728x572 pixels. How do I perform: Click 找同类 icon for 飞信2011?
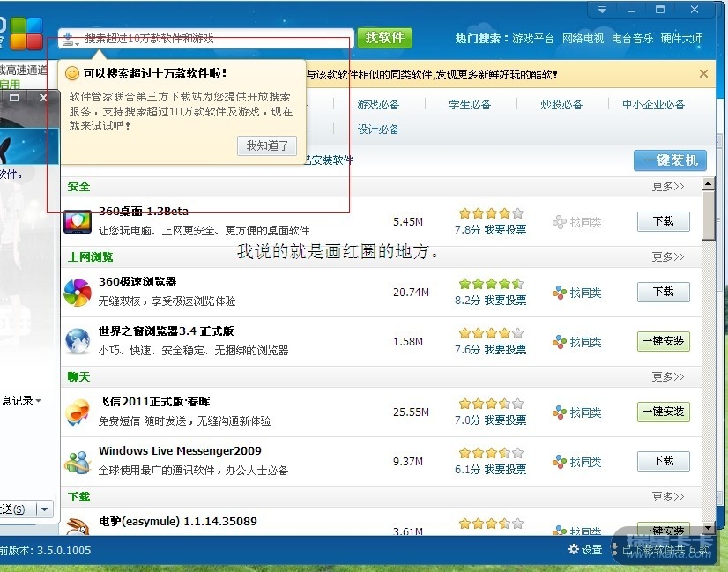pyautogui.click(x=560, y=412)
